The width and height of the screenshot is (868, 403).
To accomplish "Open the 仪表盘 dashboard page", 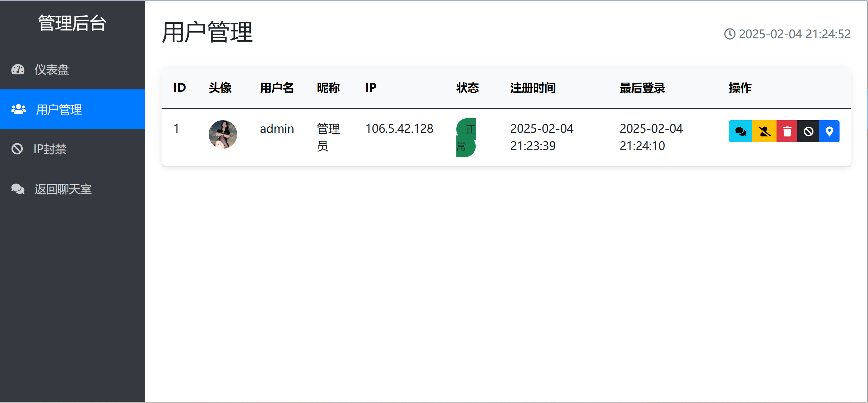I will click(x=51, y=70).
